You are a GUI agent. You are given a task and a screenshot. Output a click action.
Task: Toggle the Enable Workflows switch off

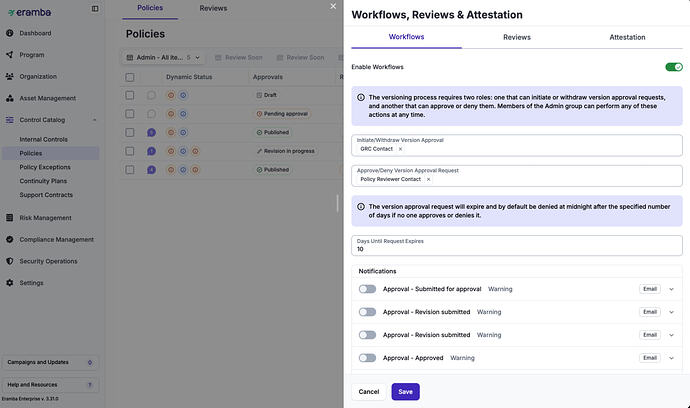coord(674,67)
